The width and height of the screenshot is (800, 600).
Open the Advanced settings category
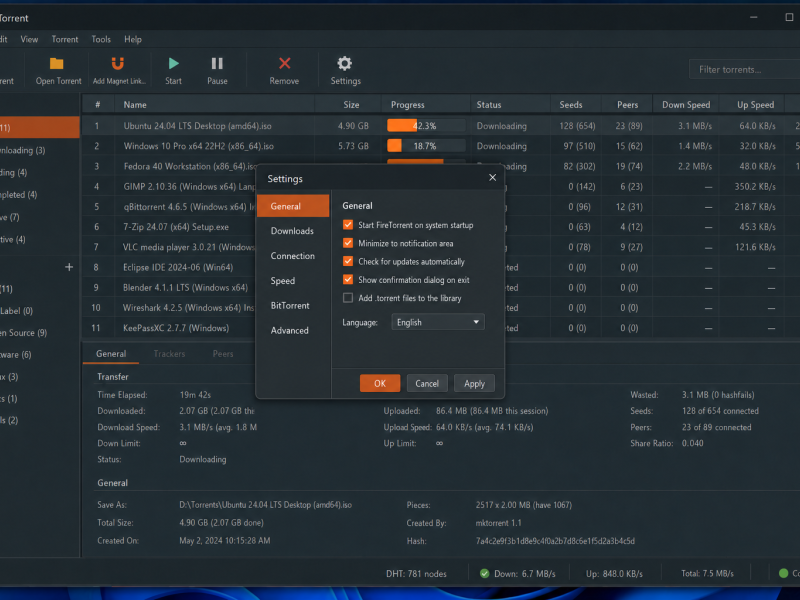pyautogui.click(x=293, y=331)
